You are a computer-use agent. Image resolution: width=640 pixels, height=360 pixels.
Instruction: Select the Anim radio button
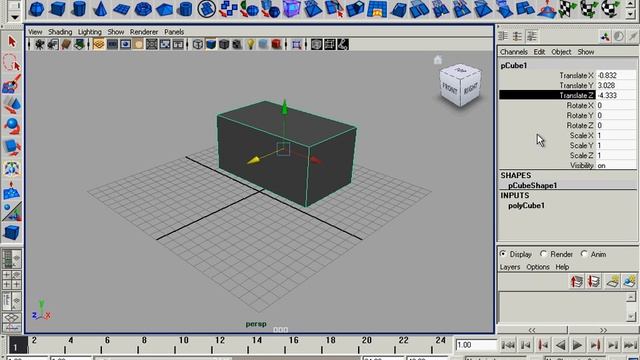point(584,254)
